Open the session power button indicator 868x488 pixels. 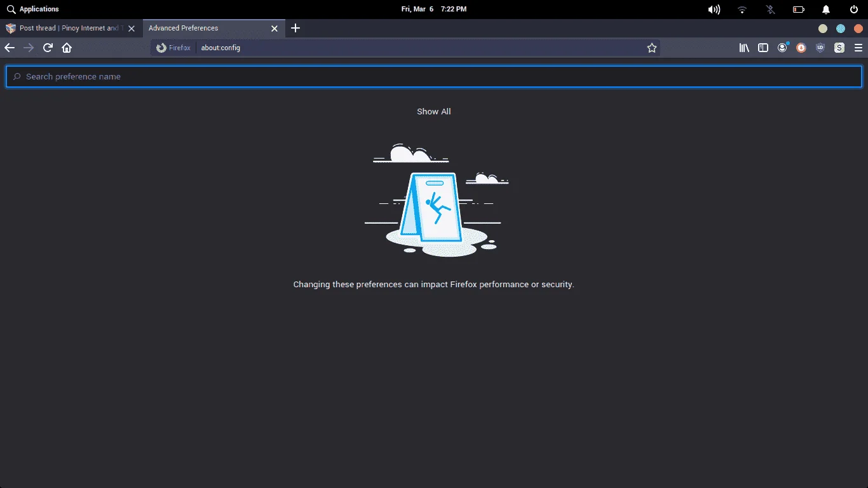click(x=854, y=10)
